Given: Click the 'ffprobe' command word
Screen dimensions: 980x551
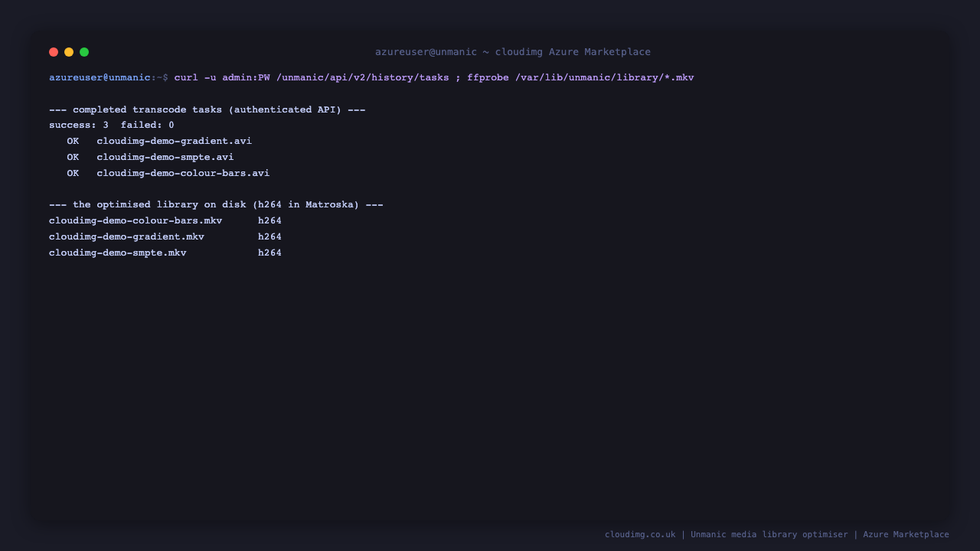Looking at the screenshot, I should [x=488, y=77].
